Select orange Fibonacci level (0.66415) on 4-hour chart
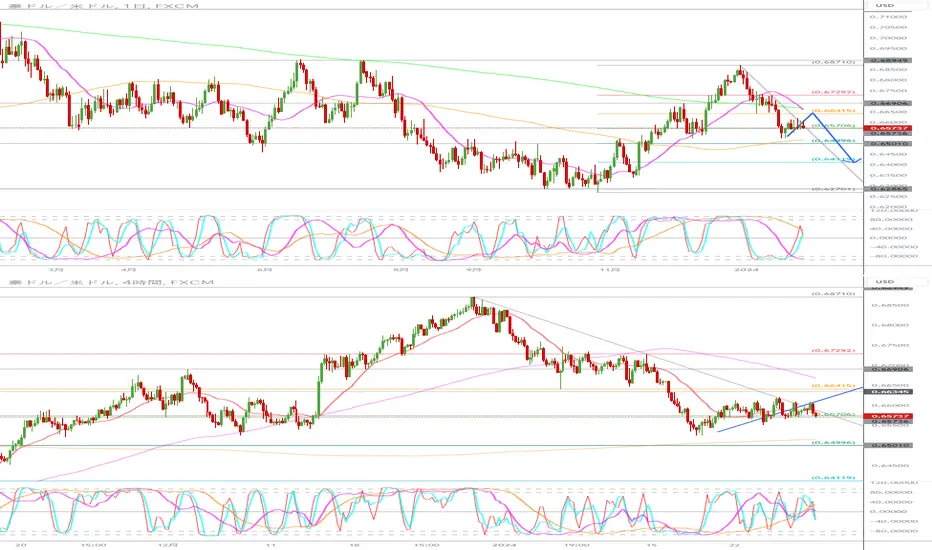Screen dimensions: 932x550 coord(833,386)
